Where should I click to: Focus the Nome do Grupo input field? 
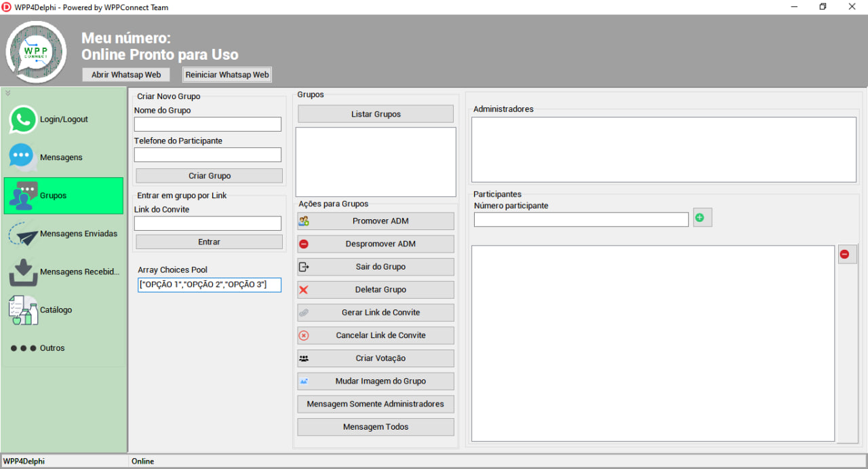click(x=208, y=124)
